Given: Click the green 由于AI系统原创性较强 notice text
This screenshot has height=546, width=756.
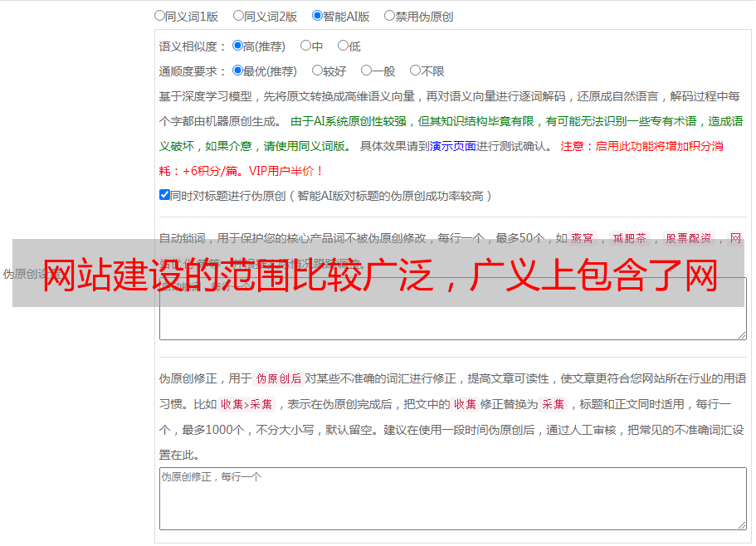Looking at the screenshot, I should (x=451, y=134).
